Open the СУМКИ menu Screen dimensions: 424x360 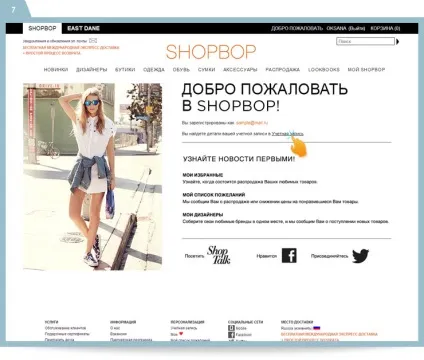coord(206,70)
